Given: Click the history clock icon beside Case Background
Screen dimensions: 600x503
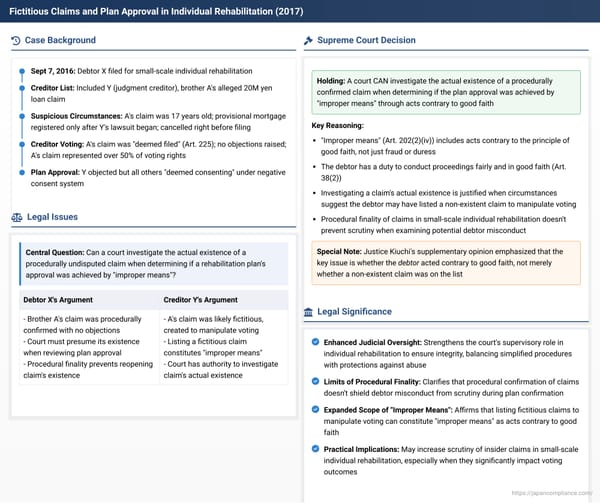Looking at the screenshot, I should (x=16, y=41).
